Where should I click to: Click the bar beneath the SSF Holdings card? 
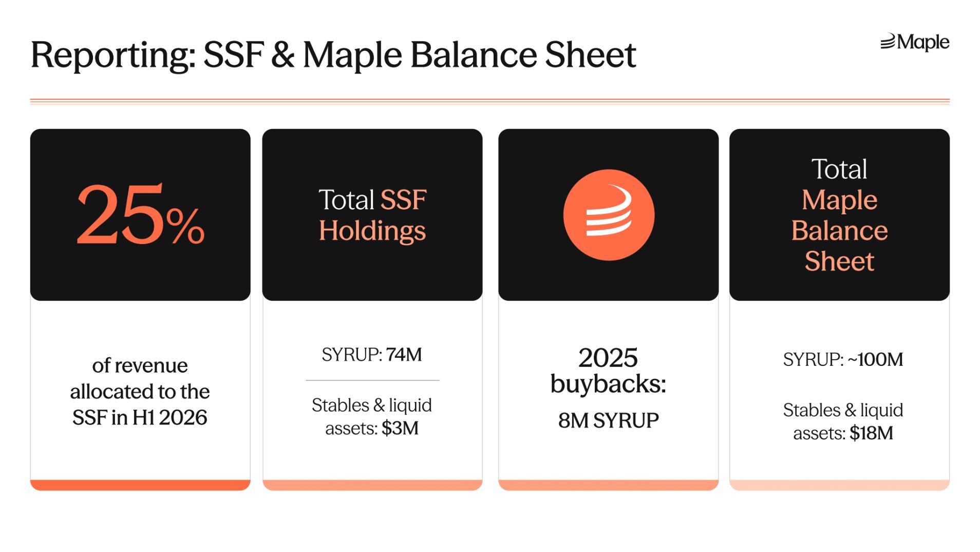(372, 485)
